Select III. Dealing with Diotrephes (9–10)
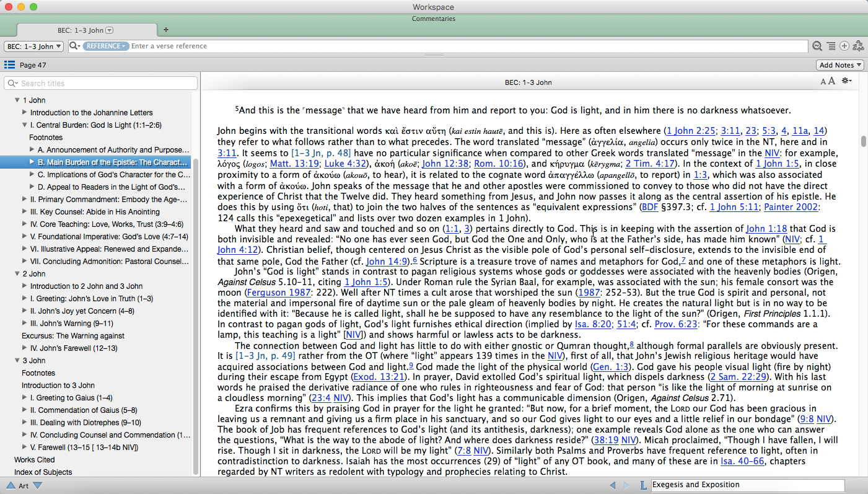This screenshot has width=868, height=494. (x=86, y=422)
